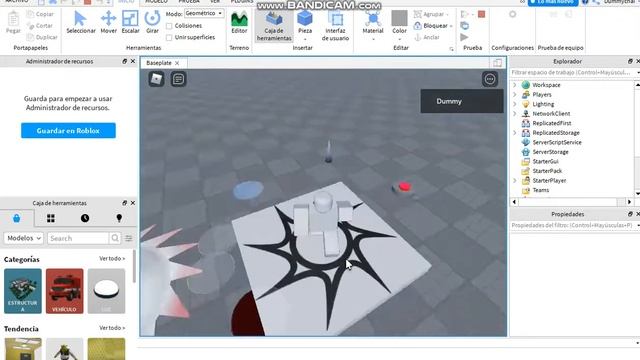This screenshot has width=640, height=360.
Task: Toggle Caja de herramientas toolbox button
Action: (x=274, y=25)
